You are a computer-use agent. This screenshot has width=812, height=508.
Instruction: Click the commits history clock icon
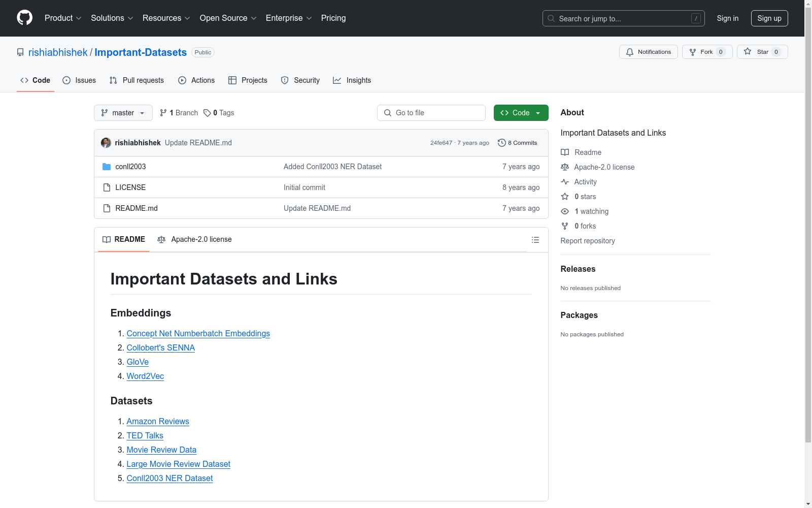click(502, 143)
